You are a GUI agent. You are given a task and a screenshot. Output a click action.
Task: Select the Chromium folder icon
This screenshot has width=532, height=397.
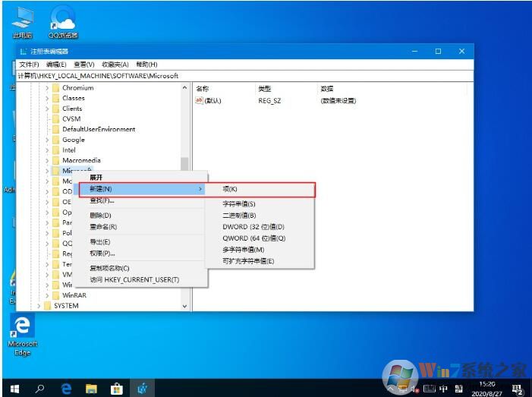[x=56, y=88]
